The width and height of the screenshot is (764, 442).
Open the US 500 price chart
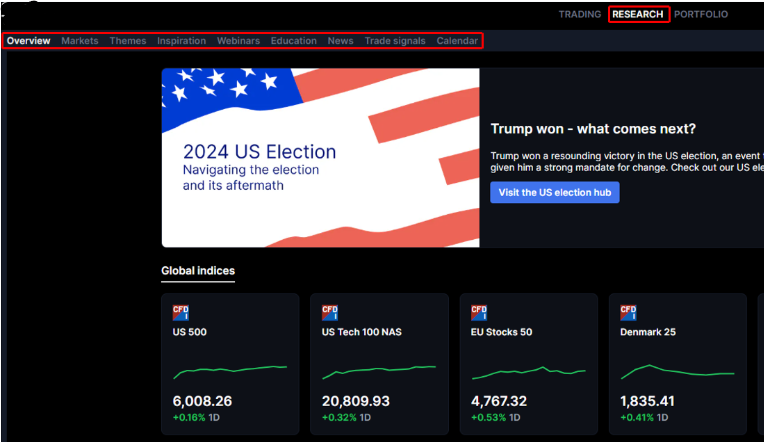[x=230, y=372]
